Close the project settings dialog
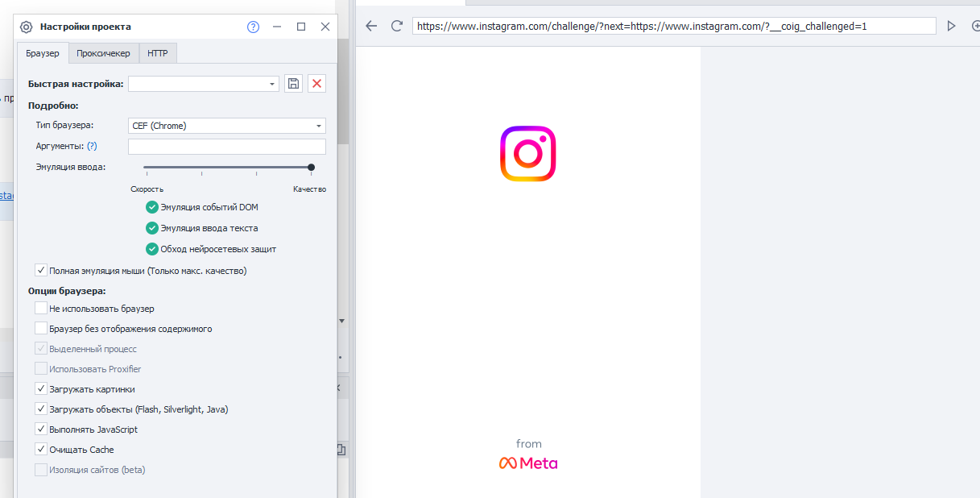This screenshot has width=980, height=498. (x=325, y=27)
